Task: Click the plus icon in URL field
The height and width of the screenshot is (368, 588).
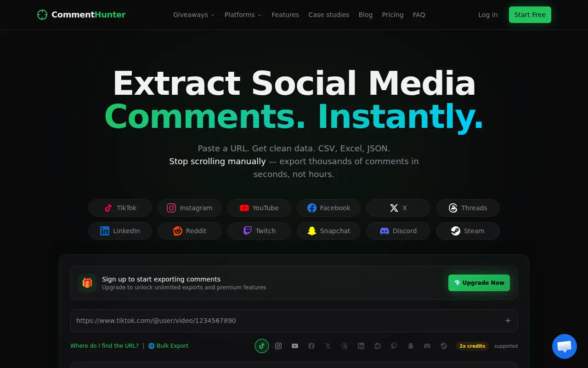Action: click(508, 321)
